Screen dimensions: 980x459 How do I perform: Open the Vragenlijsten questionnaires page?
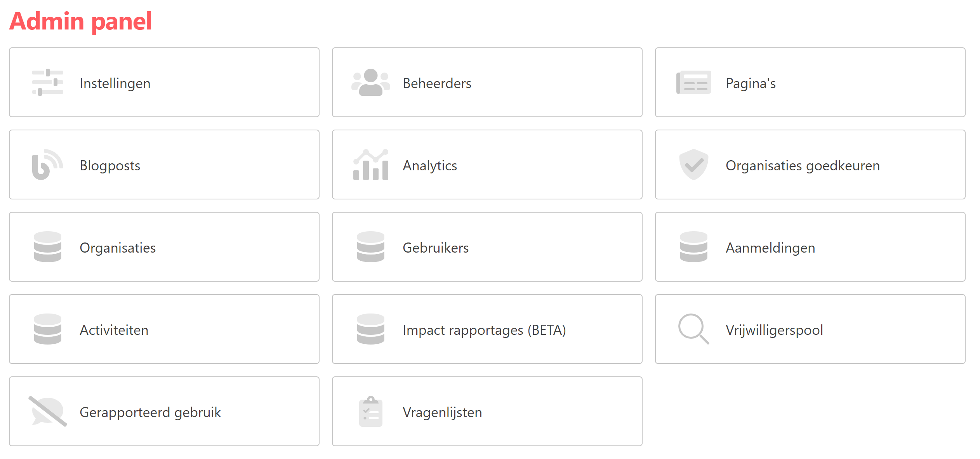click(x=442, y=412)
